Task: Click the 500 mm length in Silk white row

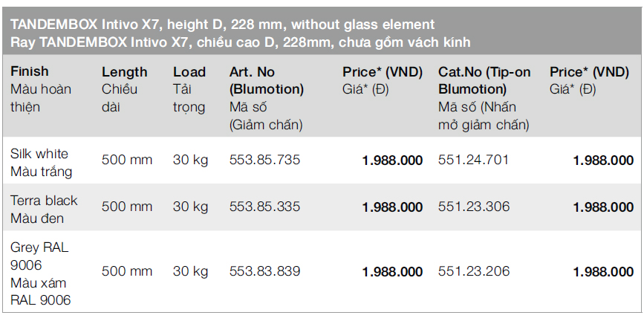Action: [x=127, y=160]
